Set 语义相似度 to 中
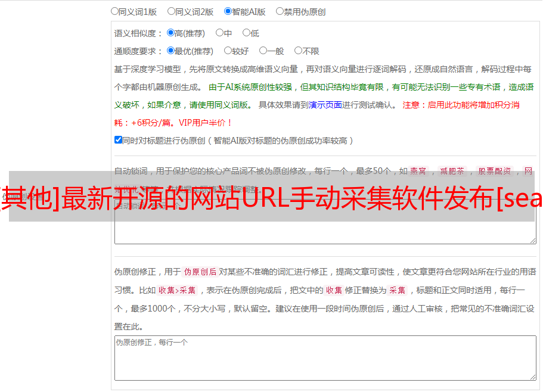The height and width of the screenshot is (392, 543). click(219, 33)
